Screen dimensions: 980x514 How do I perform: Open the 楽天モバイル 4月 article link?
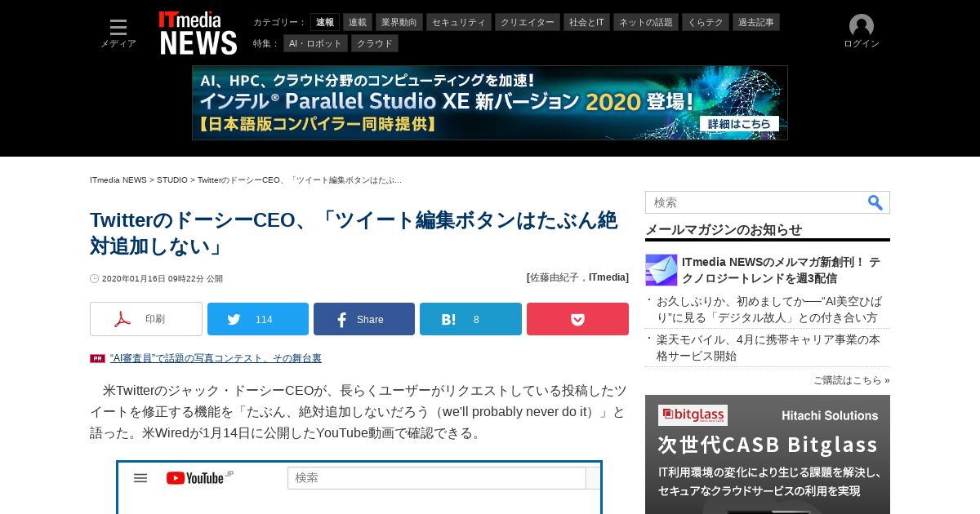(x=768, y=348)
